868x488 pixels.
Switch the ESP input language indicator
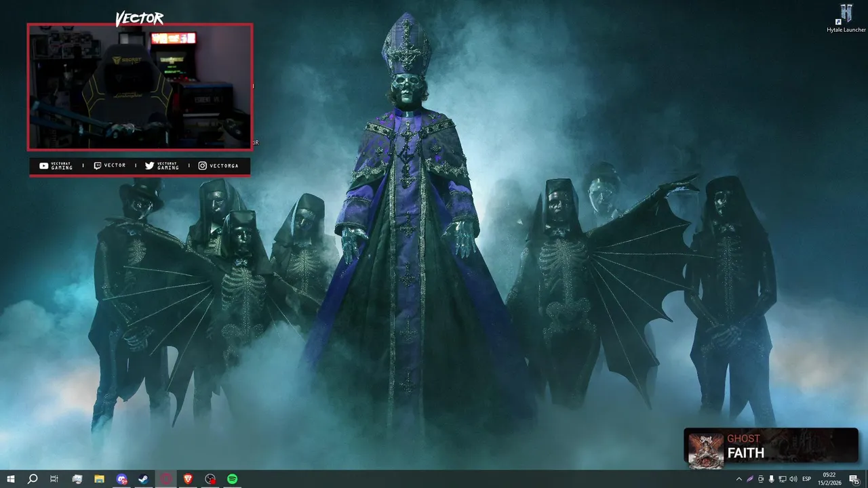(807, 479)
